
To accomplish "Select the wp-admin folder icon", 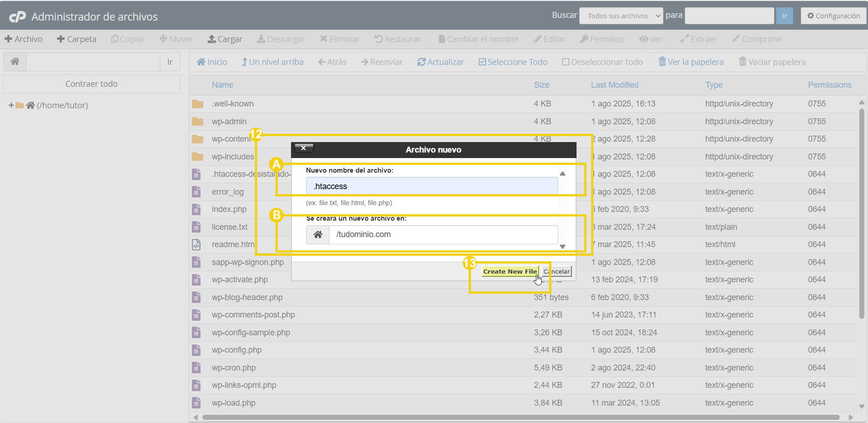I will click(197, 122).
